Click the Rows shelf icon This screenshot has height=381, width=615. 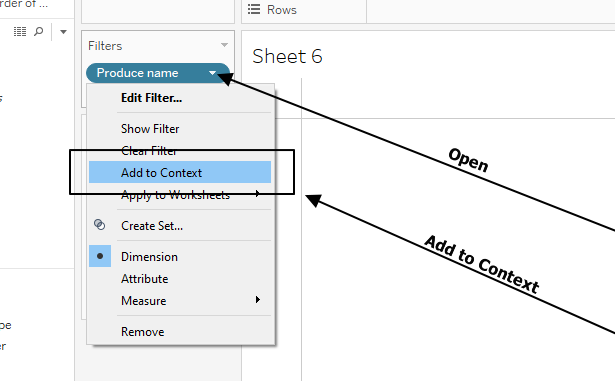(x=254, y=9)
